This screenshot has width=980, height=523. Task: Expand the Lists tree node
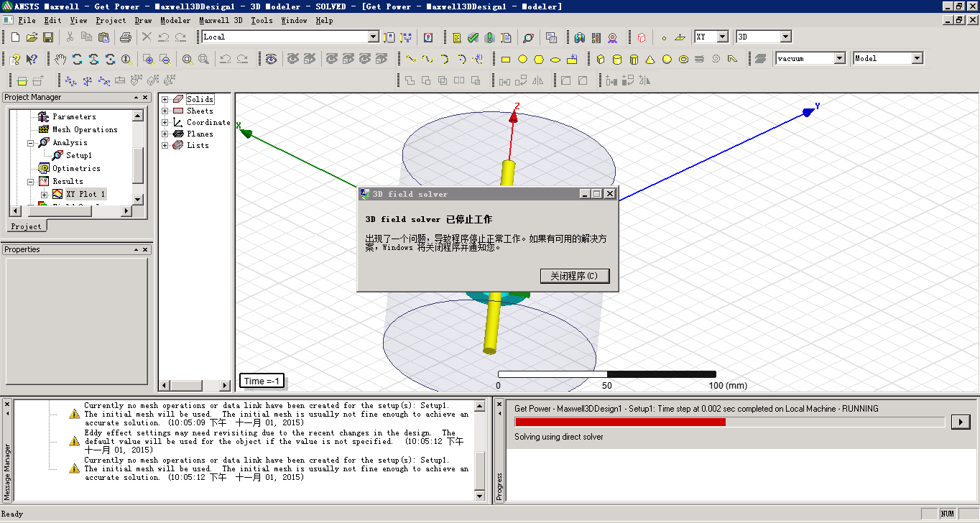point(165,146)
